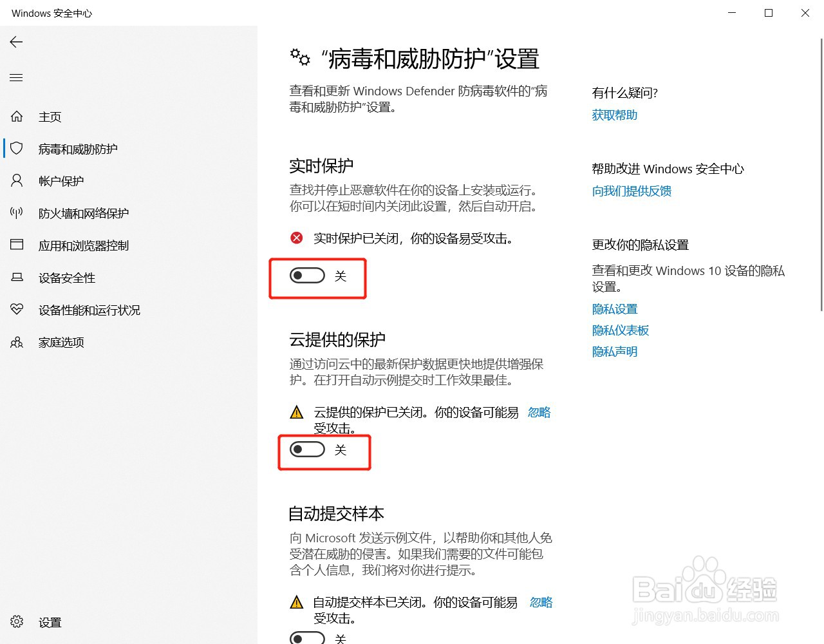
Task: Click the back arrow at top left
Action: point(16,42)
